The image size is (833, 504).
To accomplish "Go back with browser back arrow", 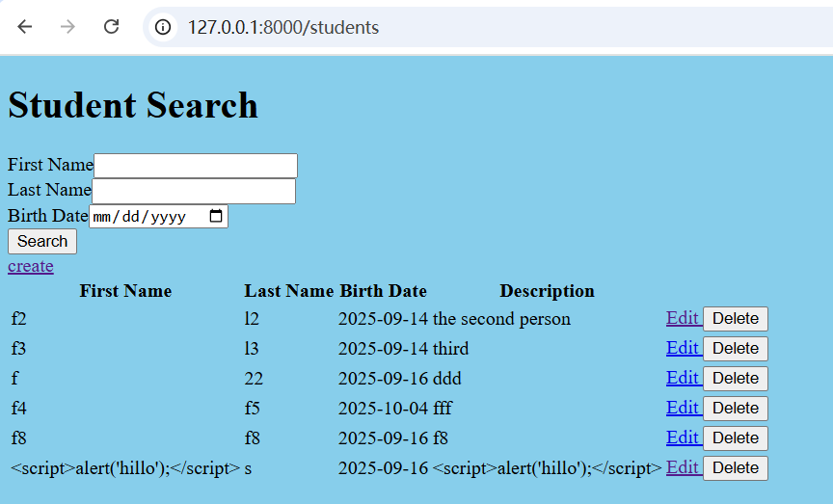I will (25, 27).
